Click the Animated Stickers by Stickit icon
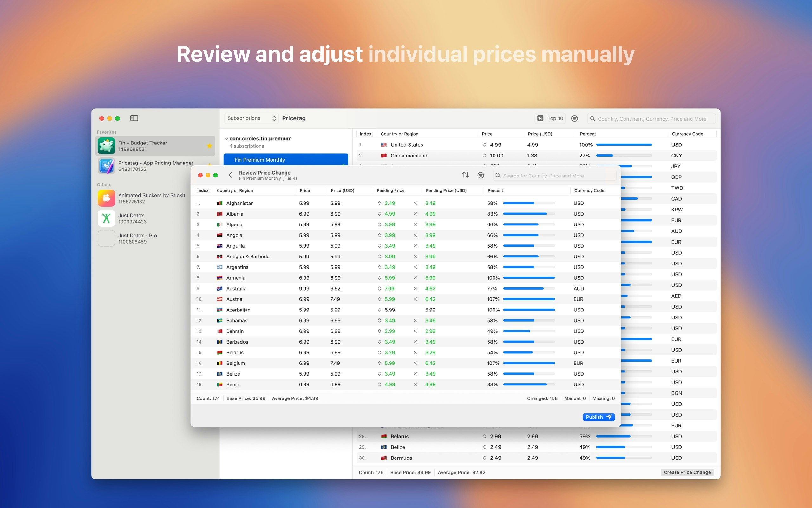The height and width of the screenshot is (508, 812). (x=106, y=198)
